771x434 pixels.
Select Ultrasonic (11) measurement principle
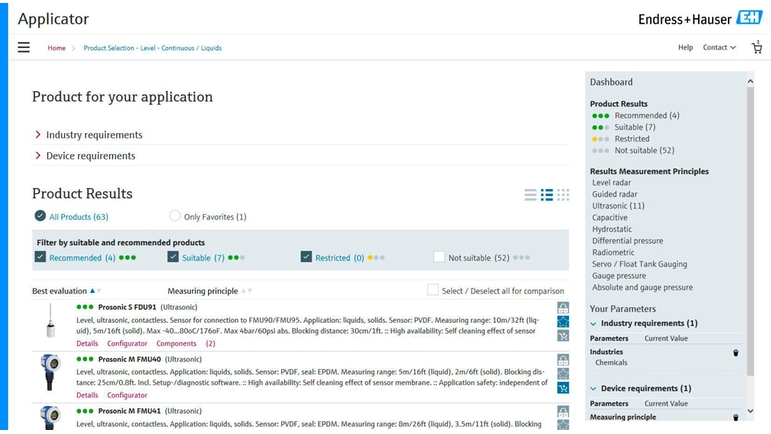point(618,206)
